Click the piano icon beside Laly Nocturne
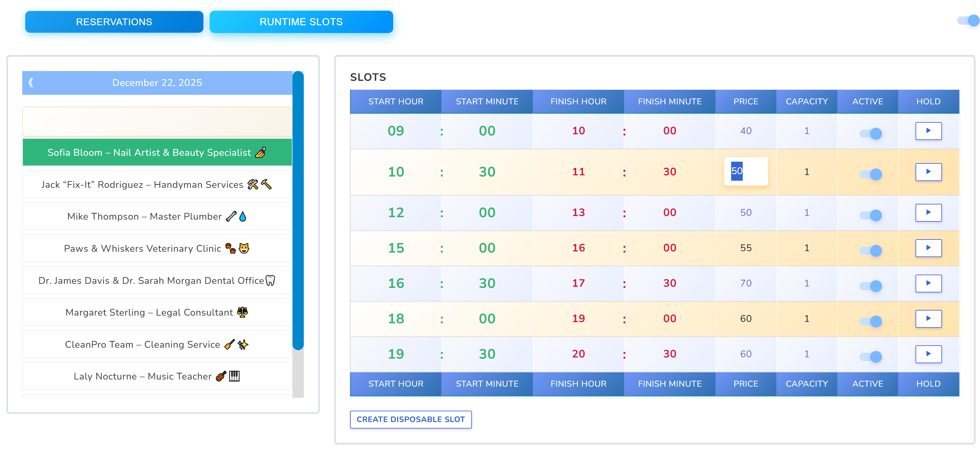The height and width of the screenshot is (452, 980). (234, 376)
